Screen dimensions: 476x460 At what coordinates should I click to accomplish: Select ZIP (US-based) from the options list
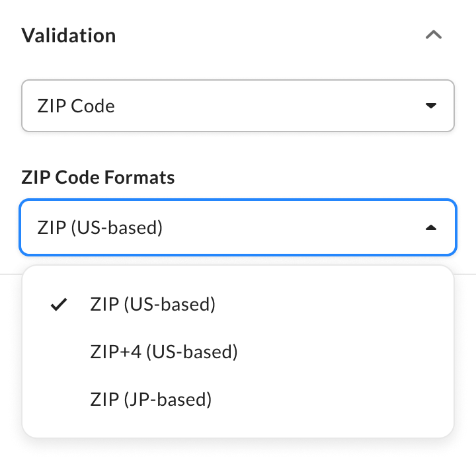coord(153,305)
